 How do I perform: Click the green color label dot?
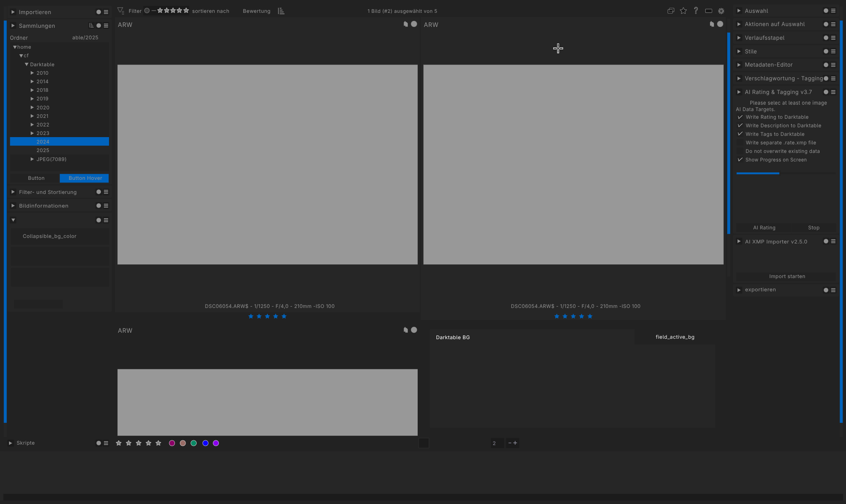pyautogui.click(x=194, y=443)
